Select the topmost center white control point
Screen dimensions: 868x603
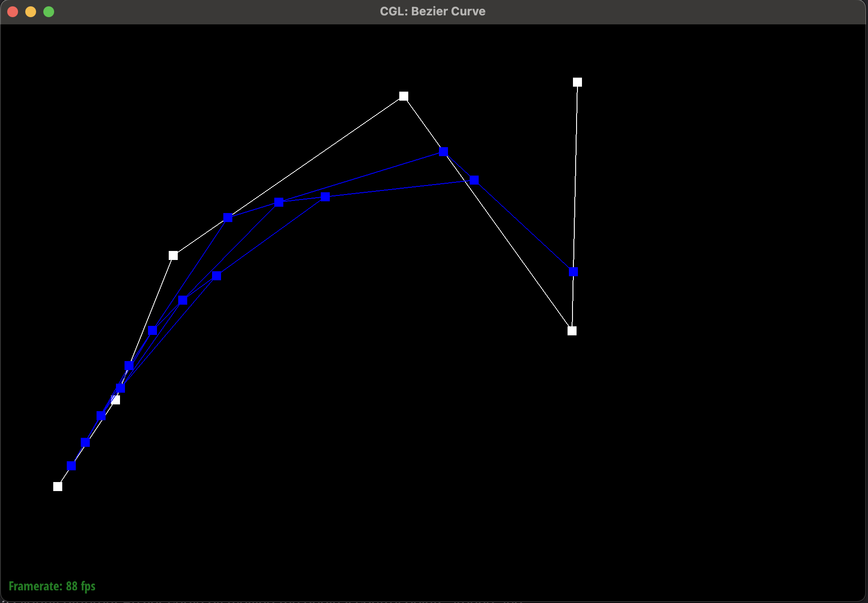coord(403,96)
